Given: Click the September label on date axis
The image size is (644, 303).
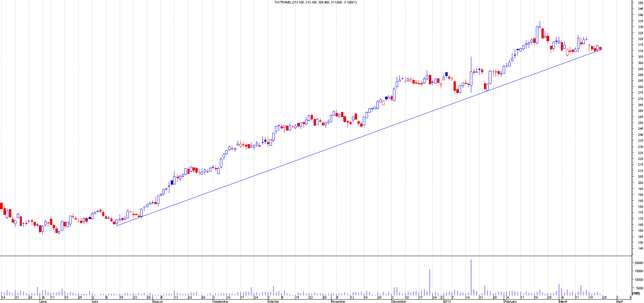Looking at the screenshot, I should click(x=221, y=302).
